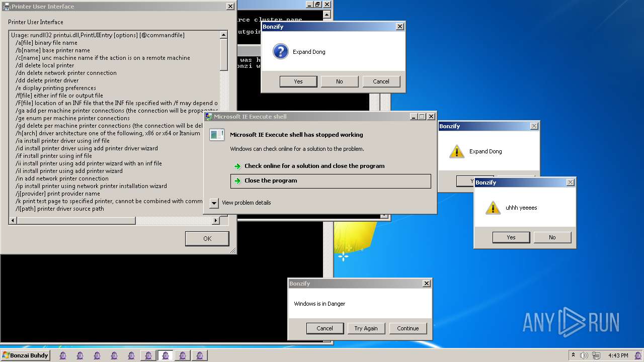Click Cancel in Windows is in Danger dialog

coord(325,328)
